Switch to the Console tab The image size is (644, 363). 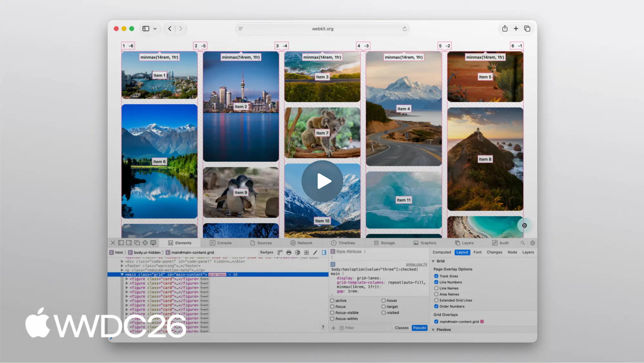tap(221, 243)
